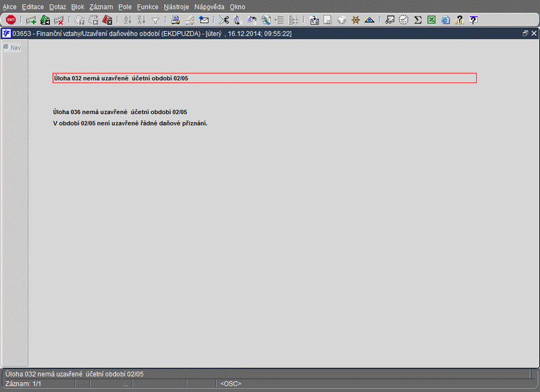Click the copy icon beside the scissors
Screen dimensions: 540x392
coord(238,20)
